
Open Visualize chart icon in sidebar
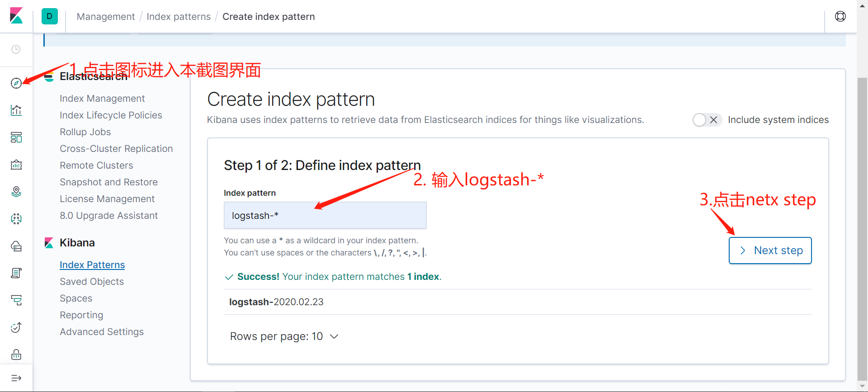pyautogui.click(x=16, y=110)
